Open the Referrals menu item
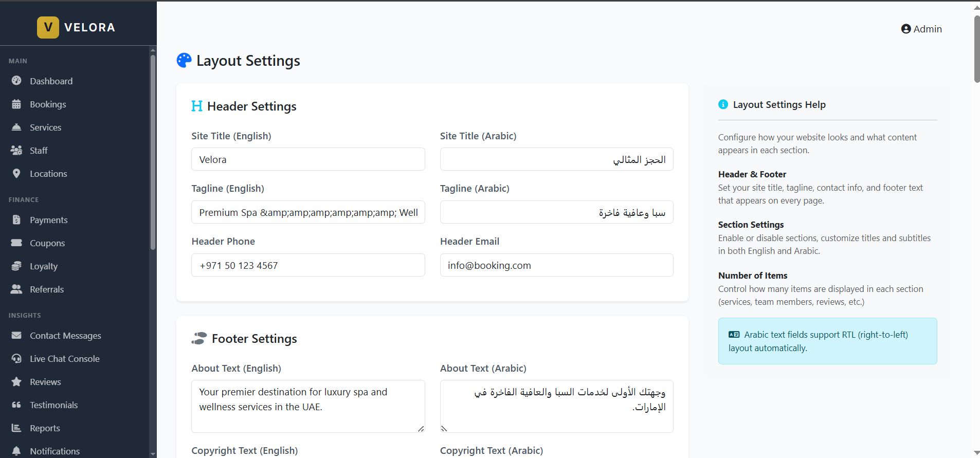 (47, 289)
